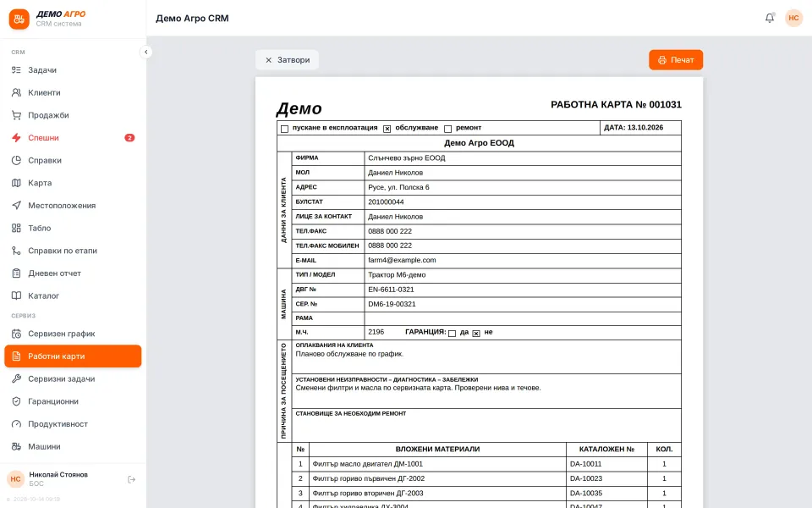Check the ГАРАНЦИЯ да checkbox
Screen dimensions: 812x508
452,334
